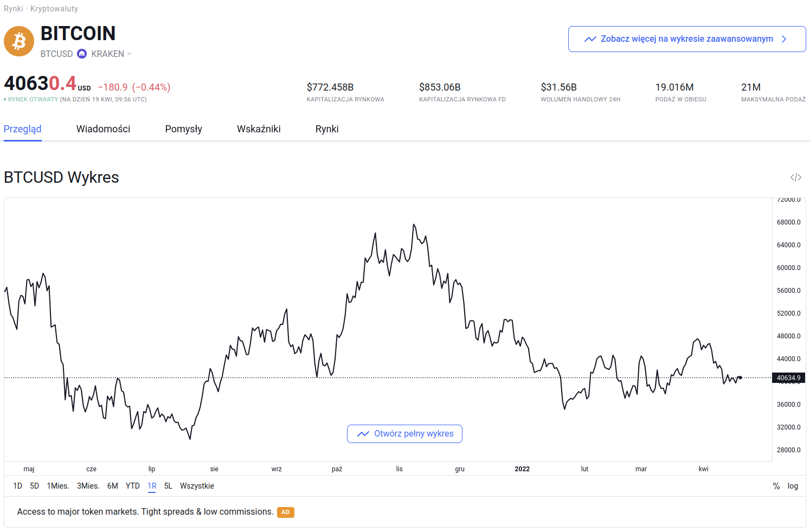Click the Kraken exchange icon beside BTCUSD
The width and height of the screenshot is (810, 532).
[81, 53]
